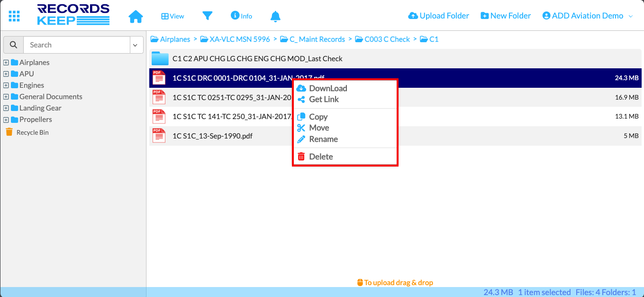Focus the Search input field
This screenshot has height=297, width=644.
[x=76, y=45]
